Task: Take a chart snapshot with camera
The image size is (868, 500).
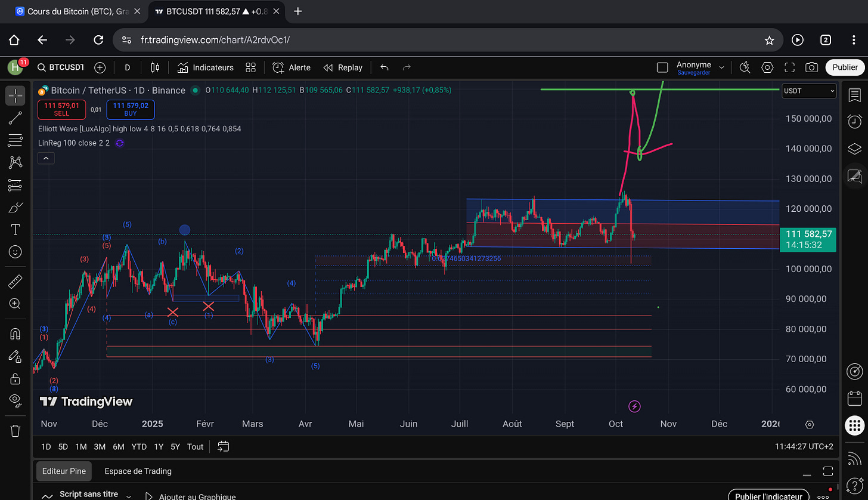Action: [811, 67]
